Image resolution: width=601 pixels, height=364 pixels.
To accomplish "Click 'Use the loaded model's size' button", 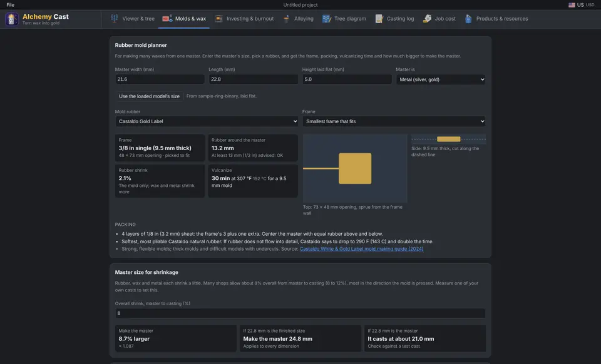I will [x=149, y=96].
